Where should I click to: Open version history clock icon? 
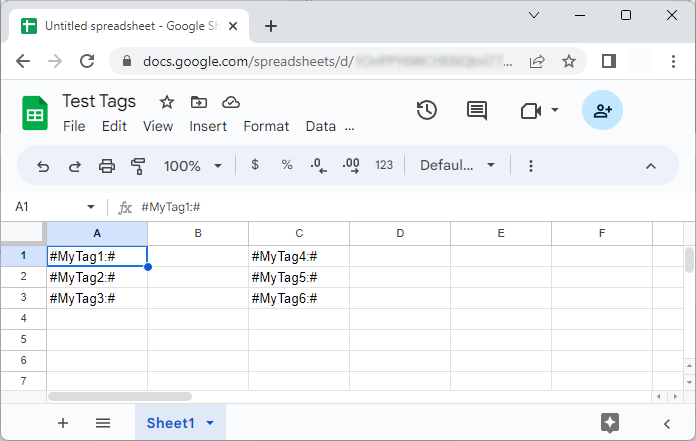(x=427, y=110)
